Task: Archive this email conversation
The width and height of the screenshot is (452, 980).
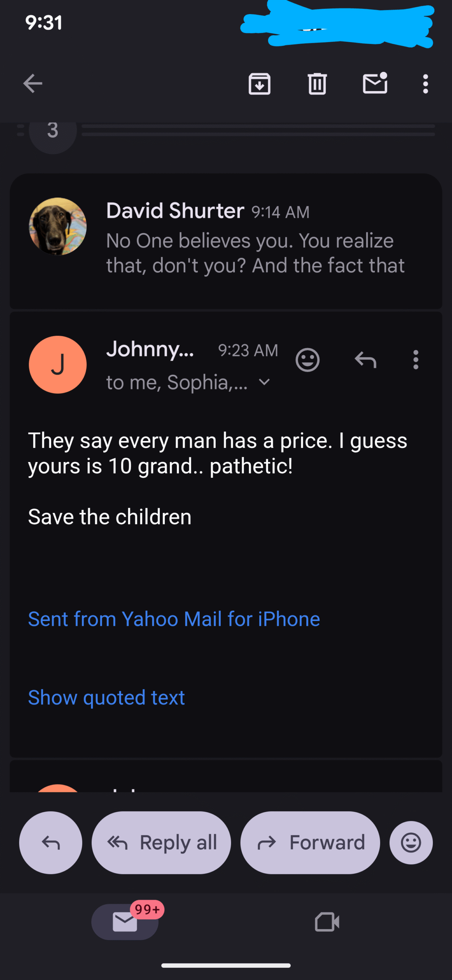Action: (260, 83)
